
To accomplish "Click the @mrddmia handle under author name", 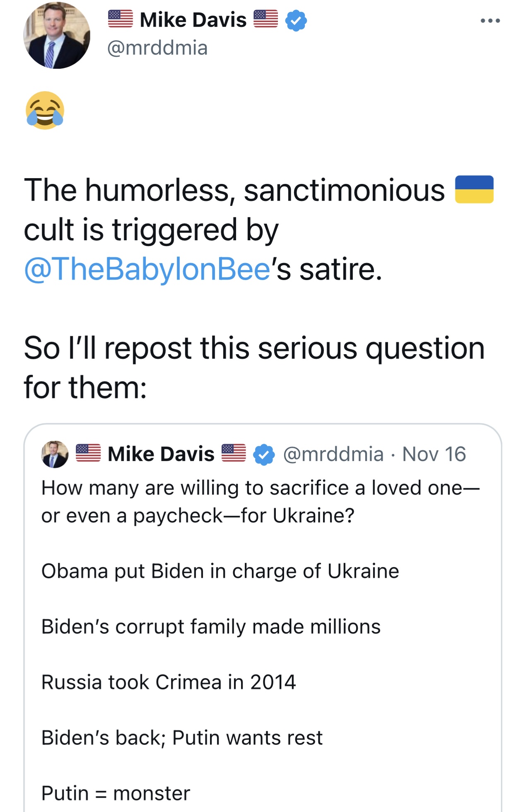I will 157,48.
